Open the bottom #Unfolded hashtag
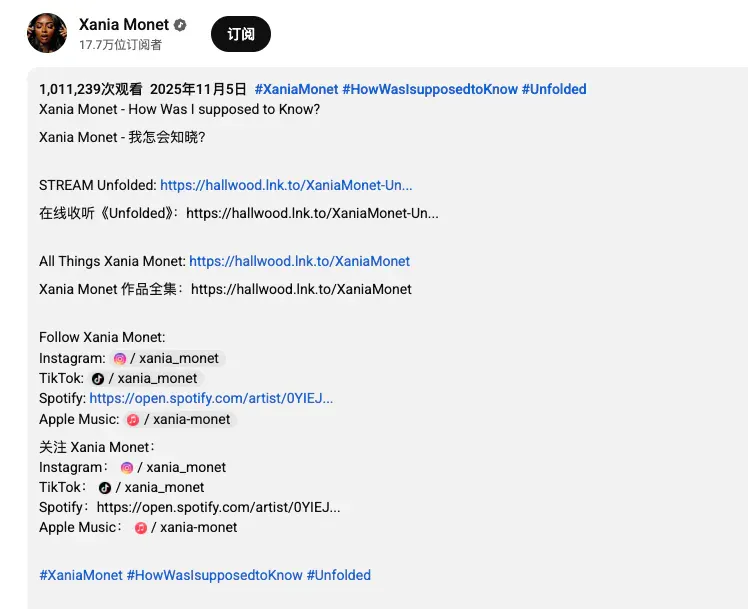This screenshot has width=748, height=609. 338,575
